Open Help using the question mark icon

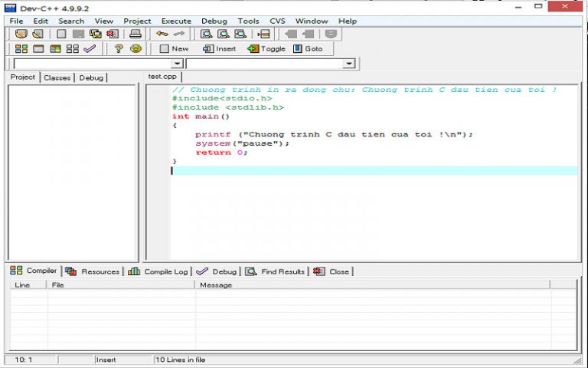(x=119, y=48)
